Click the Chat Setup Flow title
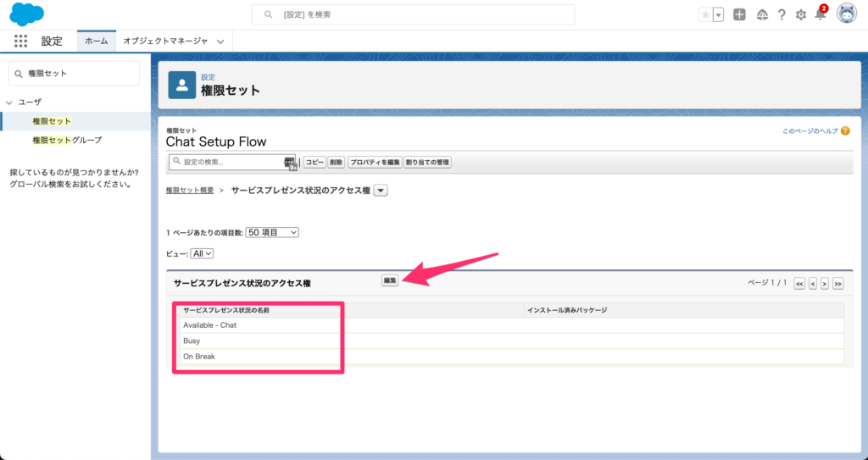 tap(216, 141)
